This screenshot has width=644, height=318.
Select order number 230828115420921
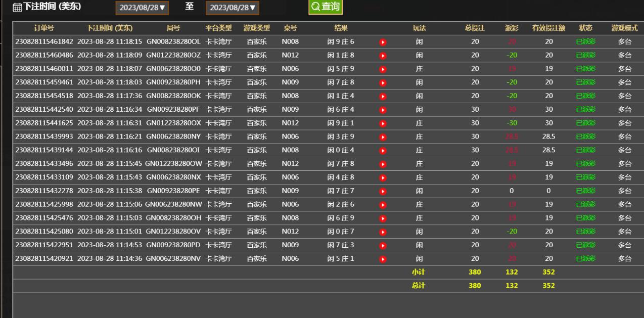[44, 258]
